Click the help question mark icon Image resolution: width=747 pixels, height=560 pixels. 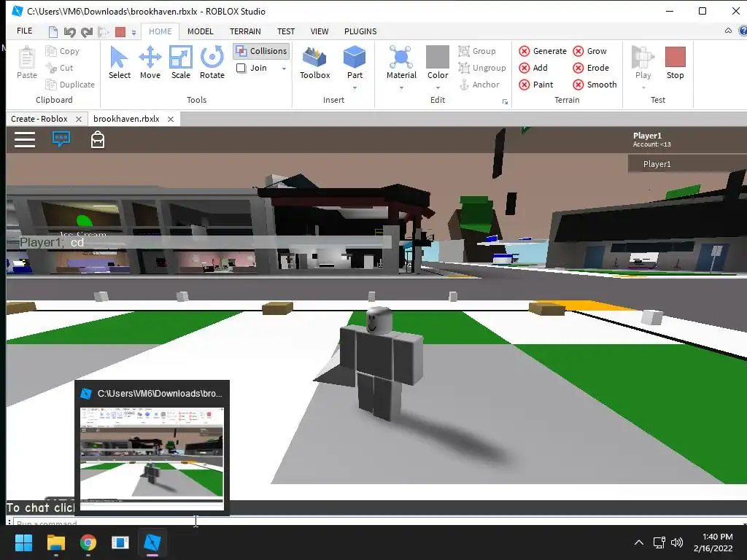(x=743, y=31)
